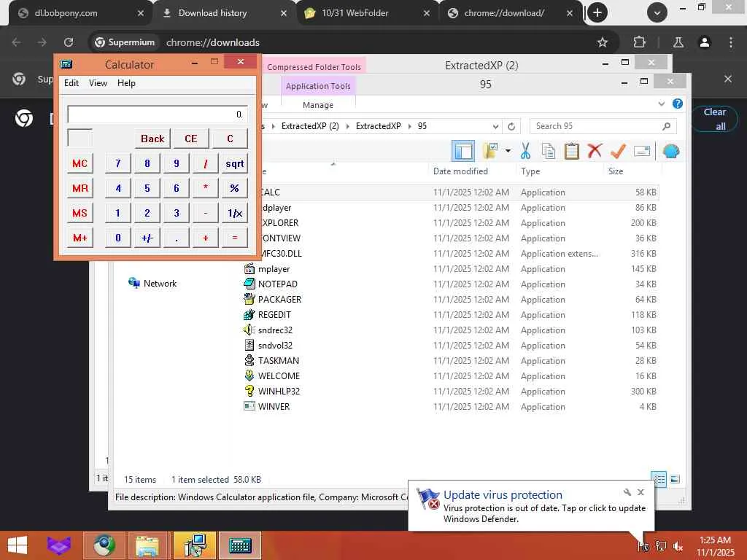
Task: Bookmark this page with the star icon
Action: 602,42
